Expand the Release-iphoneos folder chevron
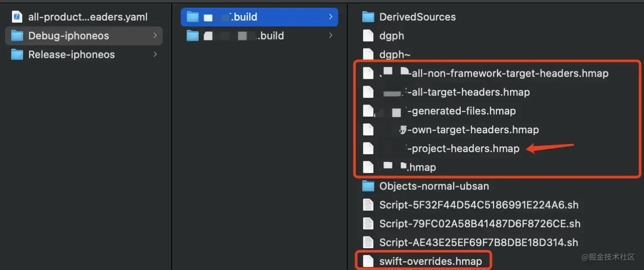Viewport: 644px width, 270px height. (155, 54)
